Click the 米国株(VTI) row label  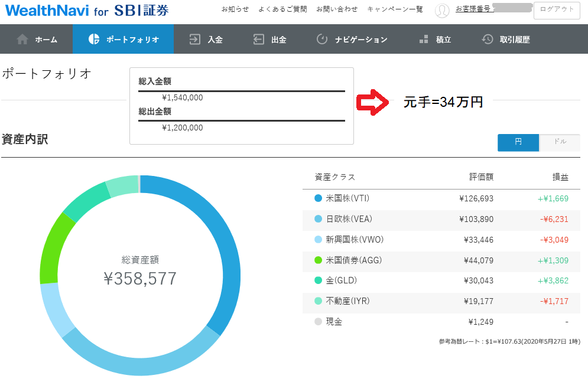(347, 198)
